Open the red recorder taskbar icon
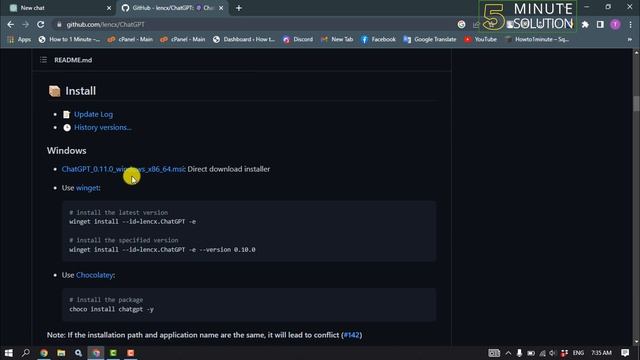 coord(131,353)
